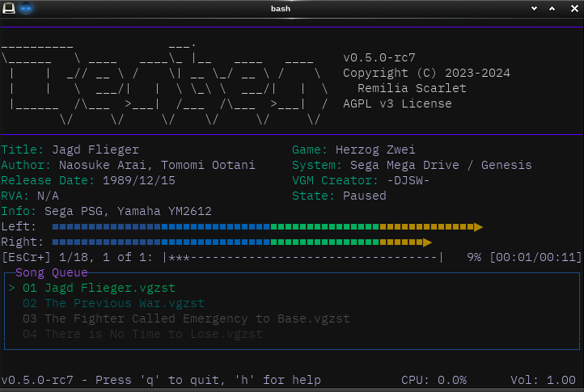Viewport: 584px width, 392px height.
Task: Select 04 There is No Time to Lose.vgzst
Action: [142, 334]
